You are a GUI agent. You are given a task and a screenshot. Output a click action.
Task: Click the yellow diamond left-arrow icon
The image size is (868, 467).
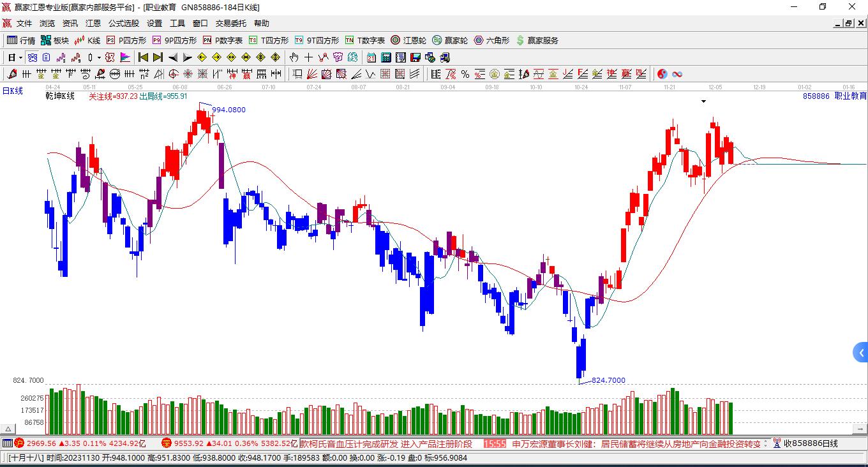pyautogui.click(x=202, y=57)
